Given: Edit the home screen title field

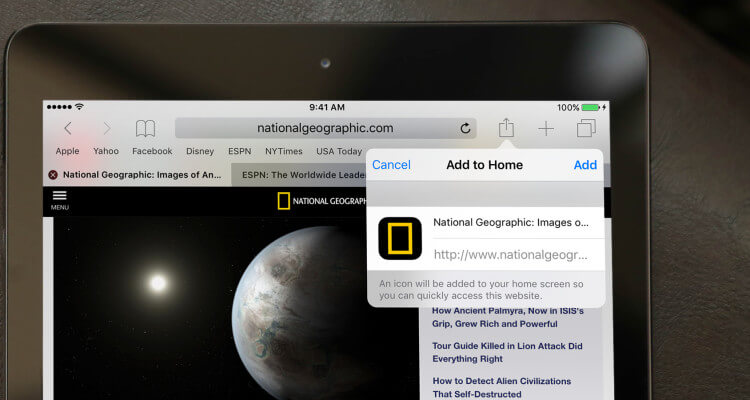Looking at the screenshot, I should pos(510,223).
